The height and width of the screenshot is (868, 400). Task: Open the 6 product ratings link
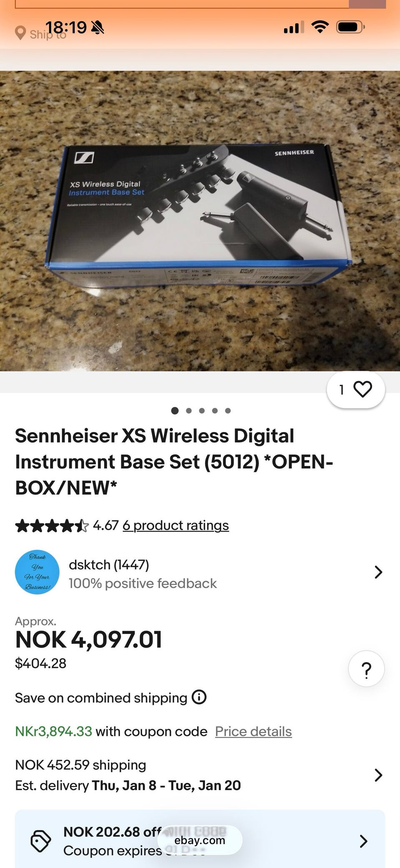pos(175,526)
